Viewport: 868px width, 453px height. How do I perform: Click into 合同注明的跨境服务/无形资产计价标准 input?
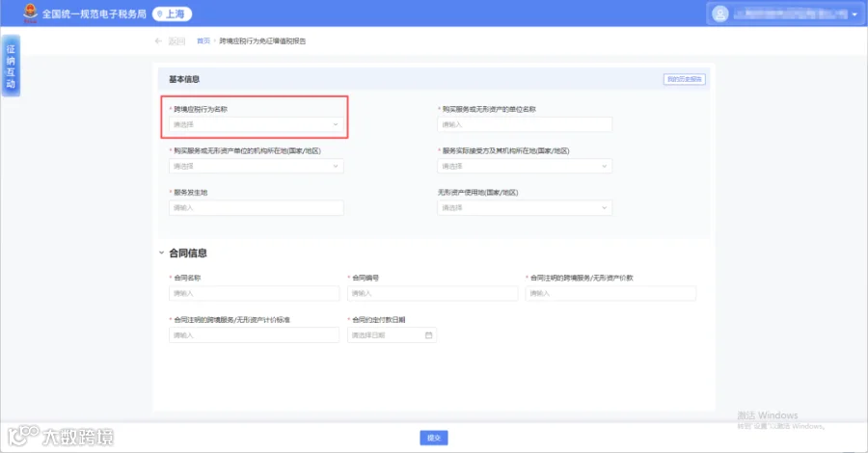click(254, 335)
